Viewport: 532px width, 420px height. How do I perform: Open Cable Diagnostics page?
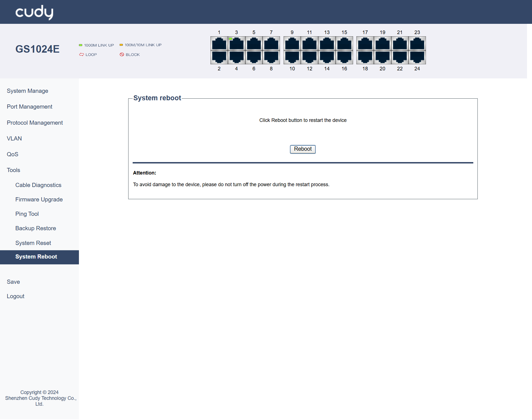point(38,185)
